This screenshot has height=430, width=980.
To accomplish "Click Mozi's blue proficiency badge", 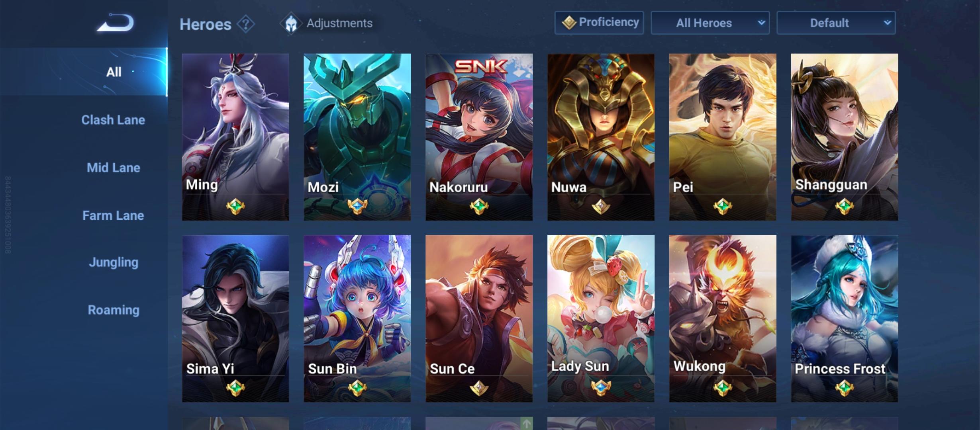I will [357, 207].
